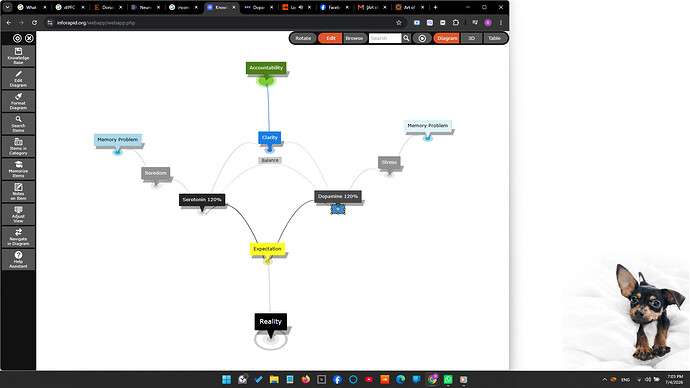Click the Search input field
The height and width of the screenshot is (388, 690).
coord(385,38)
